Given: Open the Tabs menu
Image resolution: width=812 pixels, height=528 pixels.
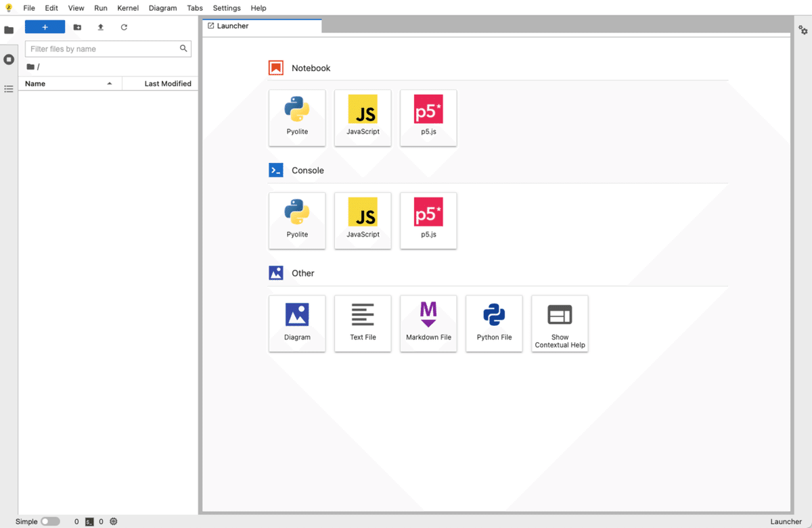Looking at the screenshot, I should (x=195, y=8).
